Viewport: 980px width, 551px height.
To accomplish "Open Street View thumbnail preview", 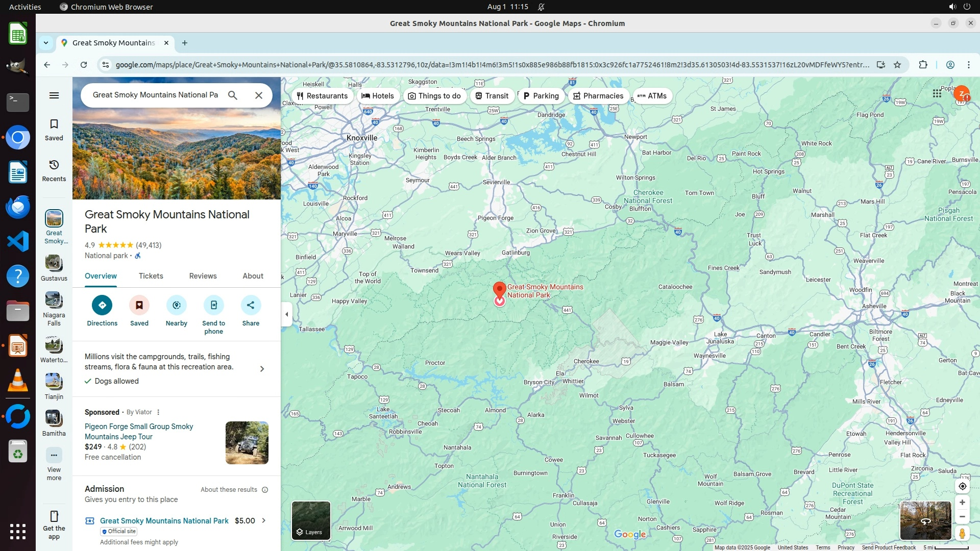I will [925, 520].
